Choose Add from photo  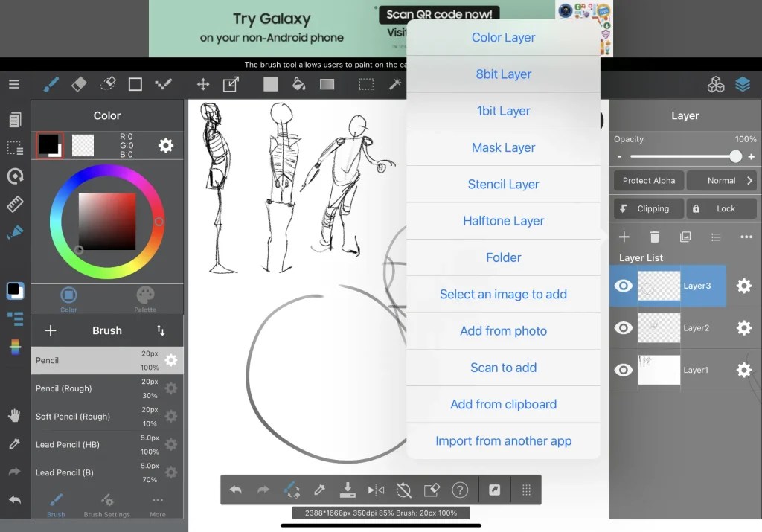(503, 330)
